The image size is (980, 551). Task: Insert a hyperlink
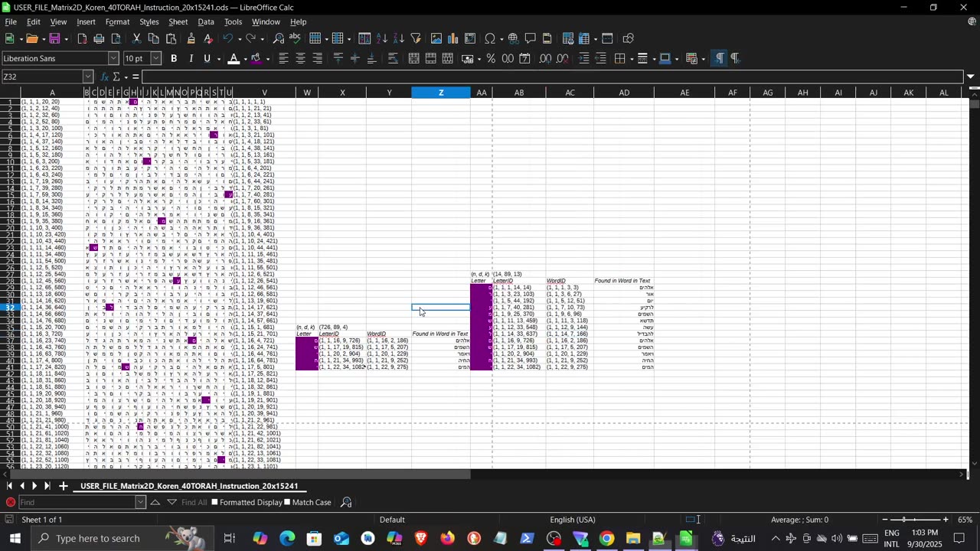tap(512, 38)
